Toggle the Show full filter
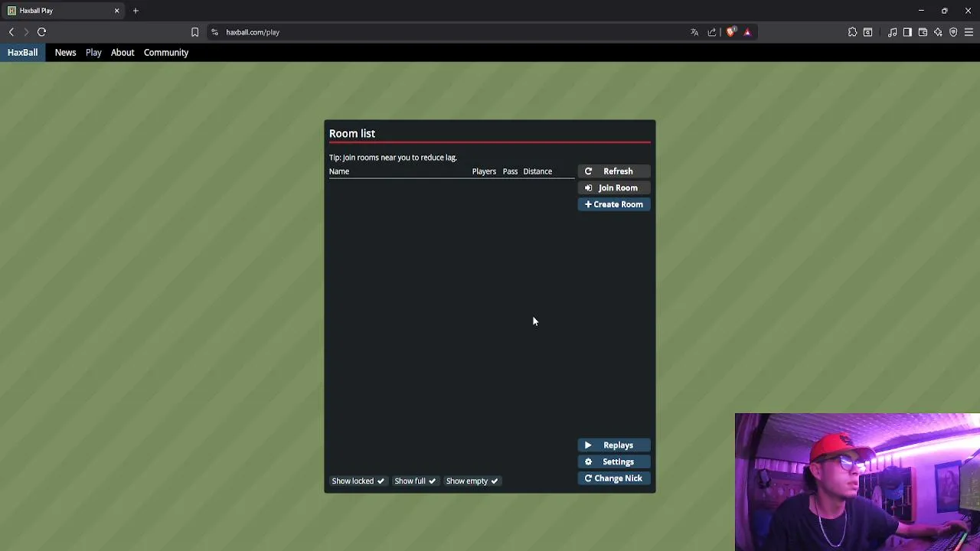The height and width of the screenshot is (551, 980). click(x=415, y=481)
